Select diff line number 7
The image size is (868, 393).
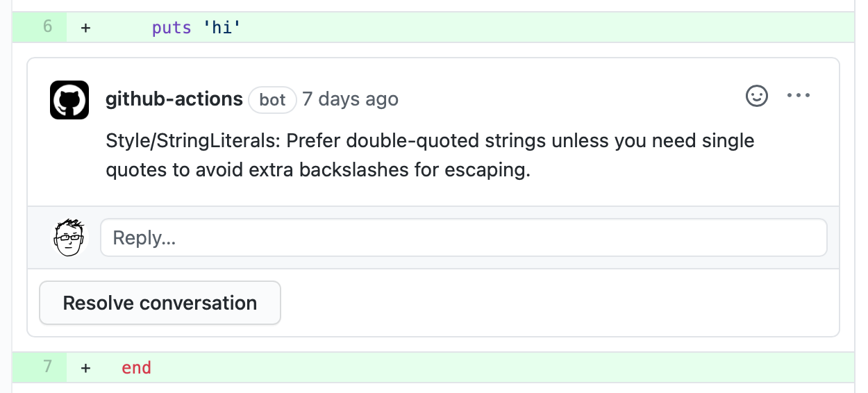coord(47,367)
